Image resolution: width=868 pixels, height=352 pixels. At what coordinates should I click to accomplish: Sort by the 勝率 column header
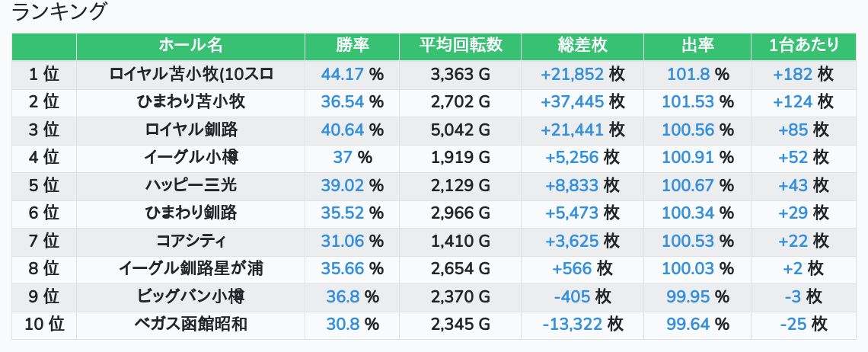tap(352, 46)
